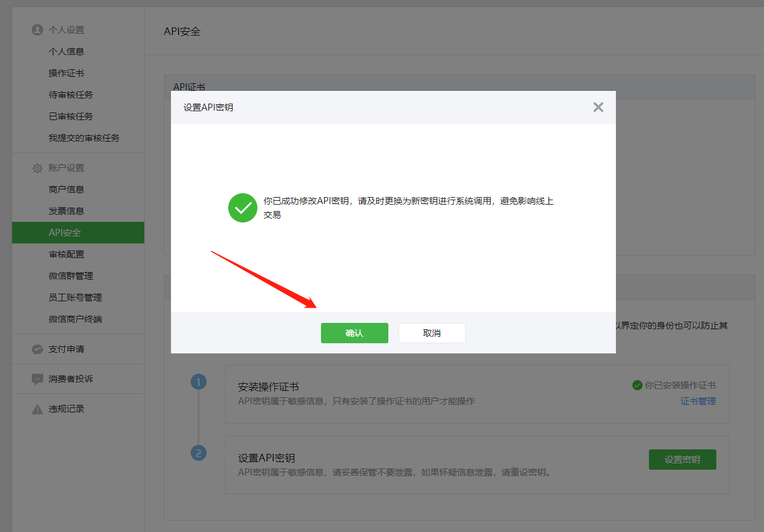Open 我提交的审核任务 in sidebar
The width and height of the screenshot is (764, 532).
click(x=85, y=138)
